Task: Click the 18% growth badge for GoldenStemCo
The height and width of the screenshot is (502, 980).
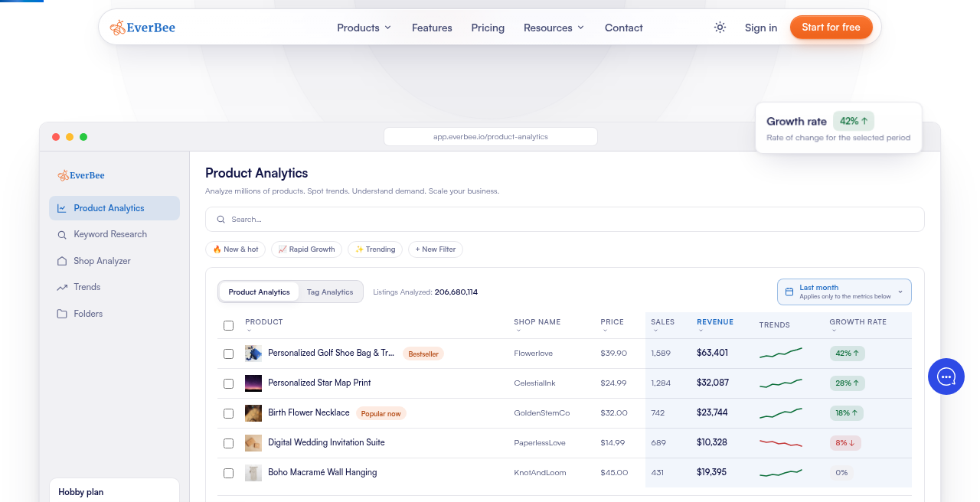Action: 847,413
